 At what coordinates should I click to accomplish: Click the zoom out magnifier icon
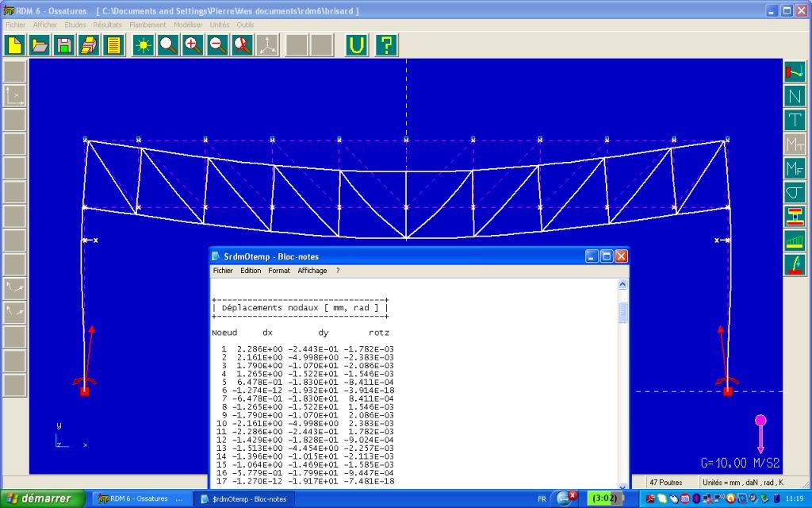(x=217, y=45)
